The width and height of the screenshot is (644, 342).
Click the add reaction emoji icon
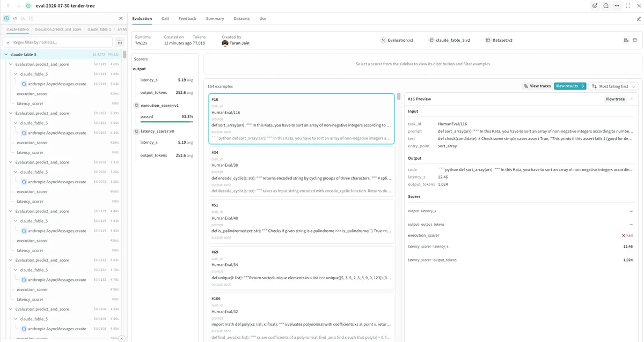tap(595, 6)
